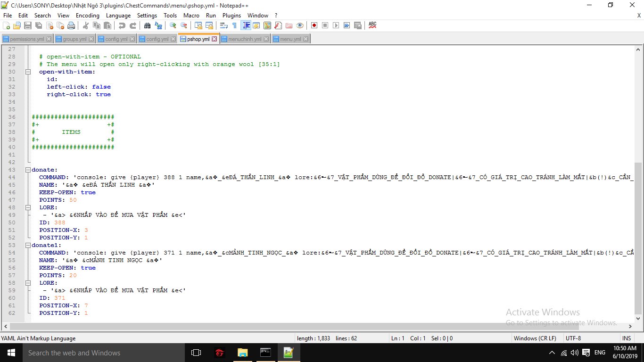Image resolution: width=644 pixels, height=362 pixels.
Task: Open the Windows Start menu
Action: pos(11,353)
